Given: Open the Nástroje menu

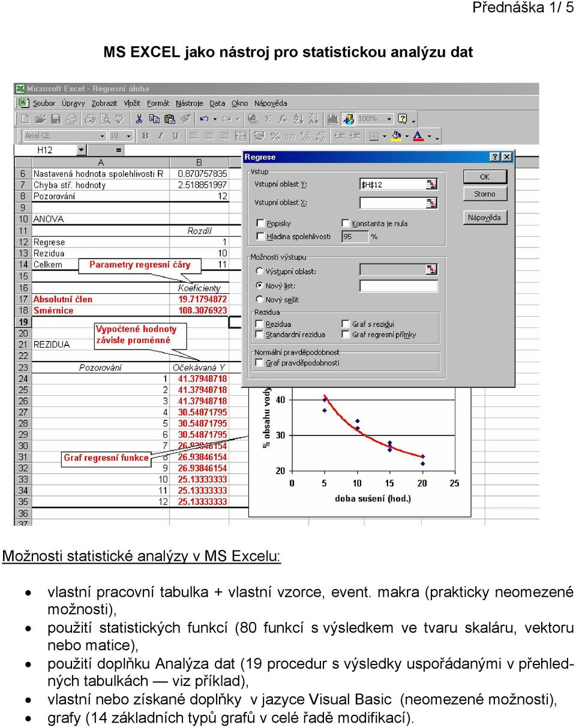Looking at the screenshot, I should tap(190, 103).
